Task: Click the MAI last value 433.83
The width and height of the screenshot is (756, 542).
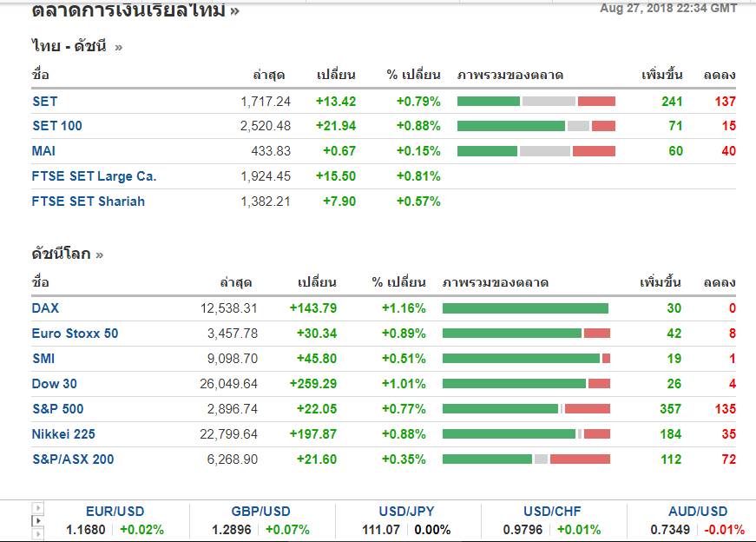Action: click(271, 151)
